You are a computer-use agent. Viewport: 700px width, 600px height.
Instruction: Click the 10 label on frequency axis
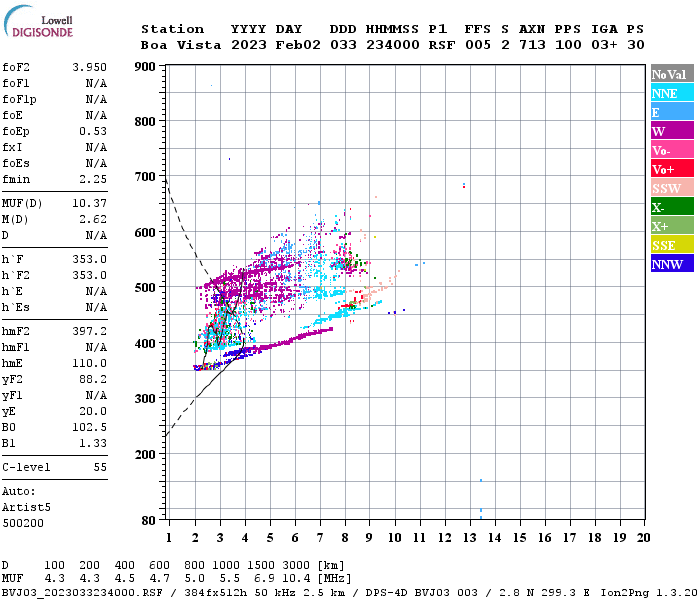click(395, 538)
